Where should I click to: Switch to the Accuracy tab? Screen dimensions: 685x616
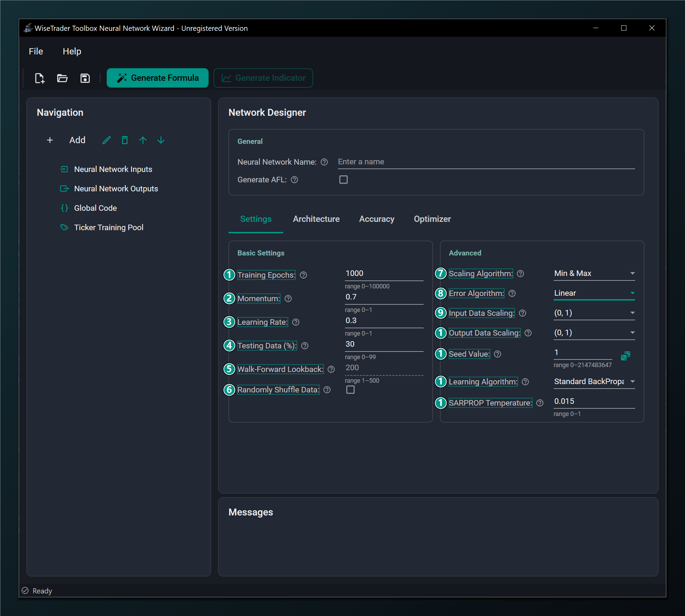click(376, 219)
